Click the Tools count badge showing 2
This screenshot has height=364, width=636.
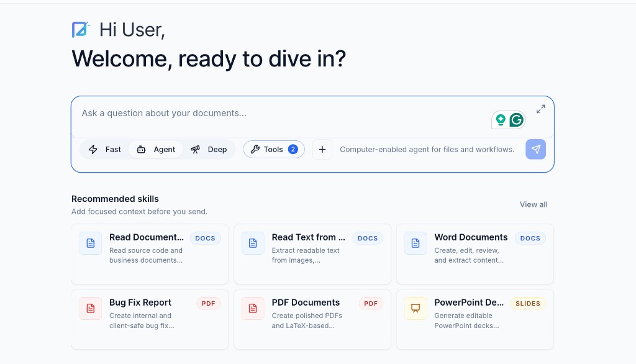(293, 149)
